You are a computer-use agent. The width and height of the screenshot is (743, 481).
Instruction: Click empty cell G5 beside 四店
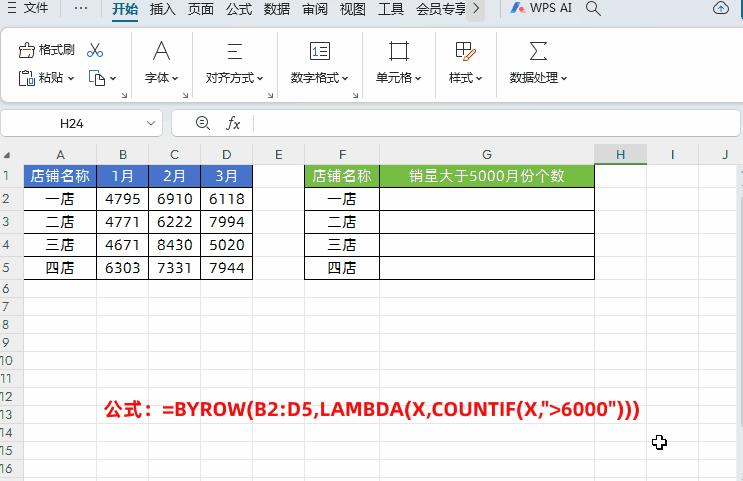[487, 268]
